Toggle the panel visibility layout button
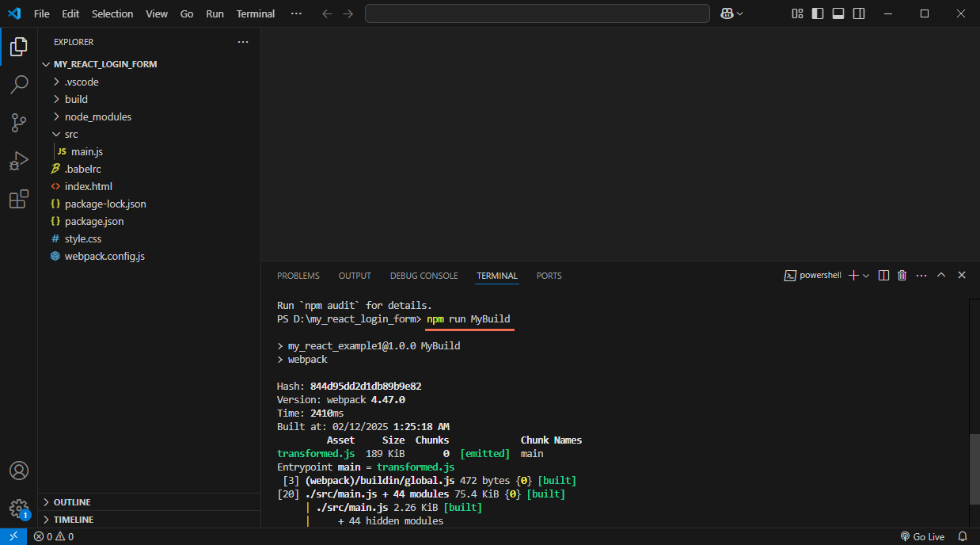980x545 pixels. [838, 13]
